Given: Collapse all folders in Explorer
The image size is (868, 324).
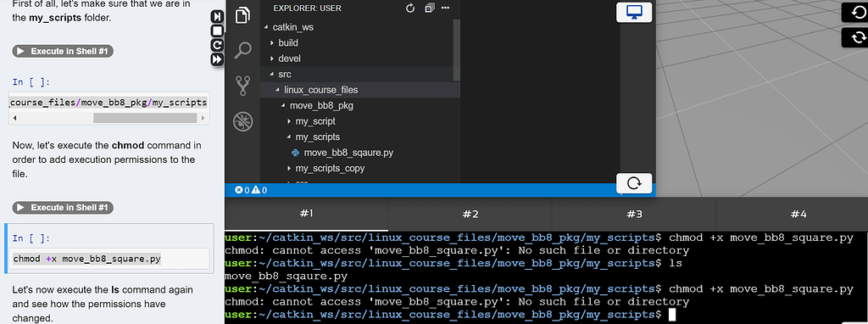Looking at the screenshot, I should (x=430, y=8).
